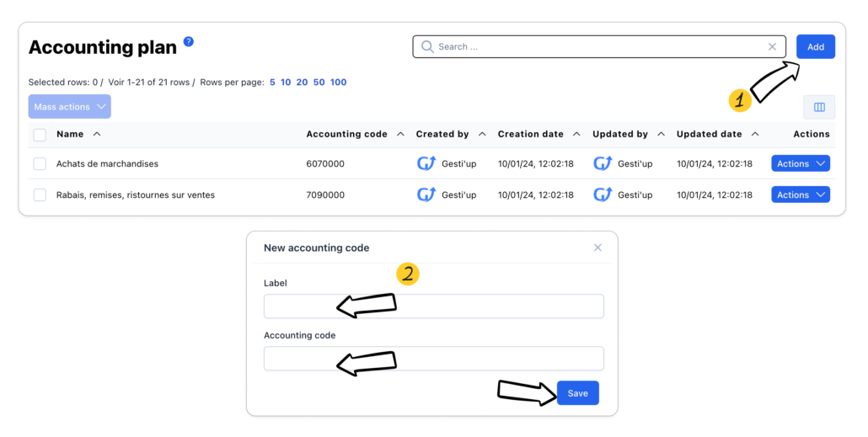The width and height of the screenshot is (868, 437).
Task: Open the Mass actions dropdown
Action: [69, 107]
